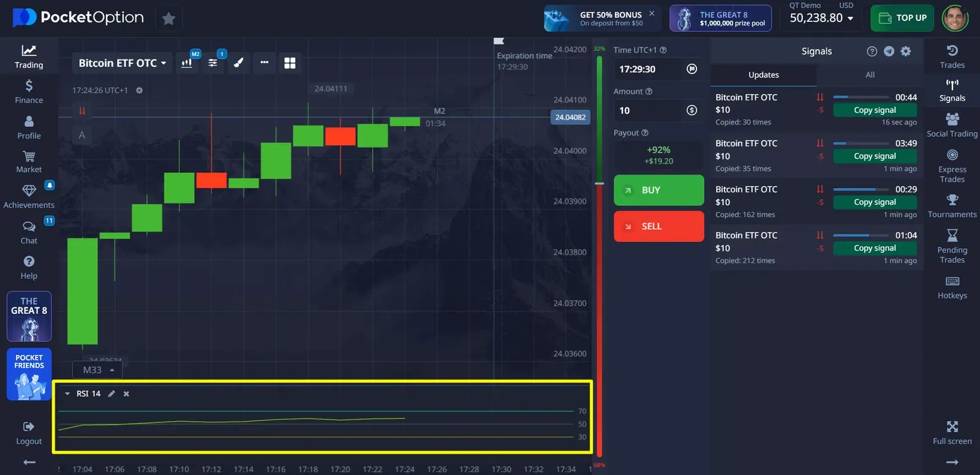The height and width of the screenshot is (475, 980).
Task: Edit RSI 14 indicator settings
Action: coord(111,394)
